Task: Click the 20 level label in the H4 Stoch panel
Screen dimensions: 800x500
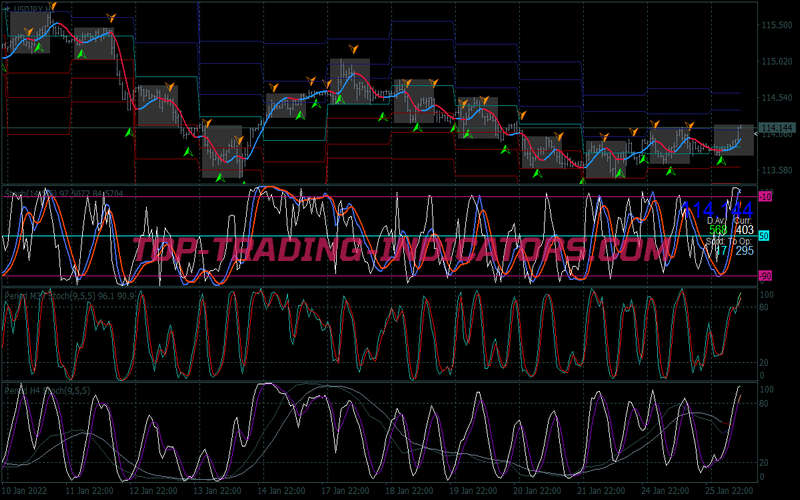Action: coord(764,463)
